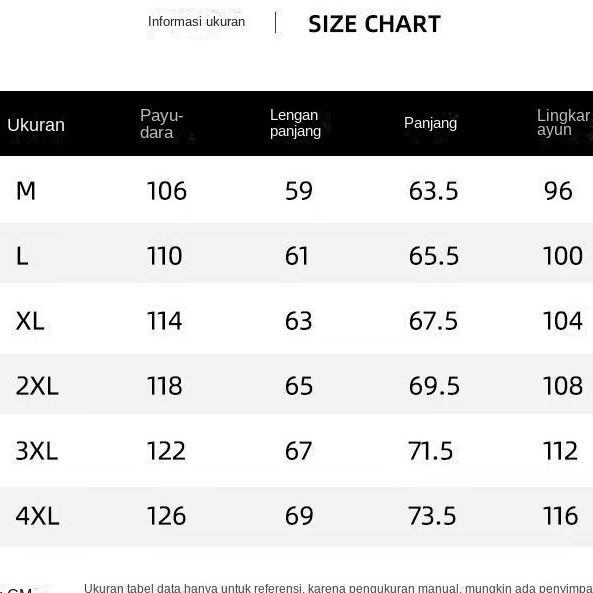Click the footnote text about manual measurement
This screenshot has height=593, width=593.
(x=338, y=588)
